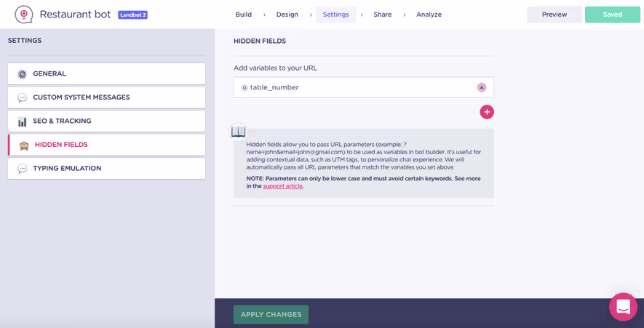Select the Settings tab
Viewport: 644px width, 328px height.
click(336, 15)
